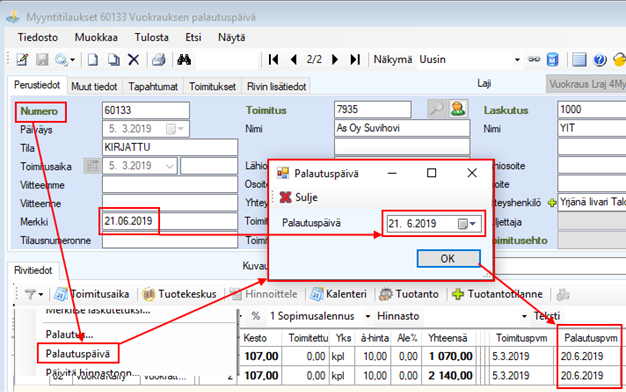Open the blue help question mark icon
626x392 pixels.
pyautogui.click(x=599, y=60)
